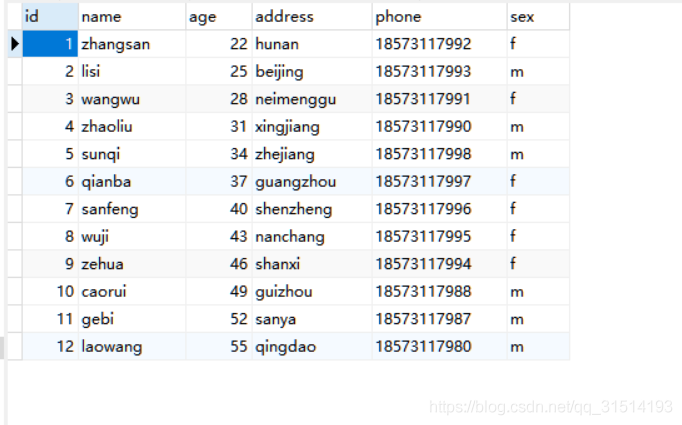Select phone cell 18573117991

(x=439, y=99)
